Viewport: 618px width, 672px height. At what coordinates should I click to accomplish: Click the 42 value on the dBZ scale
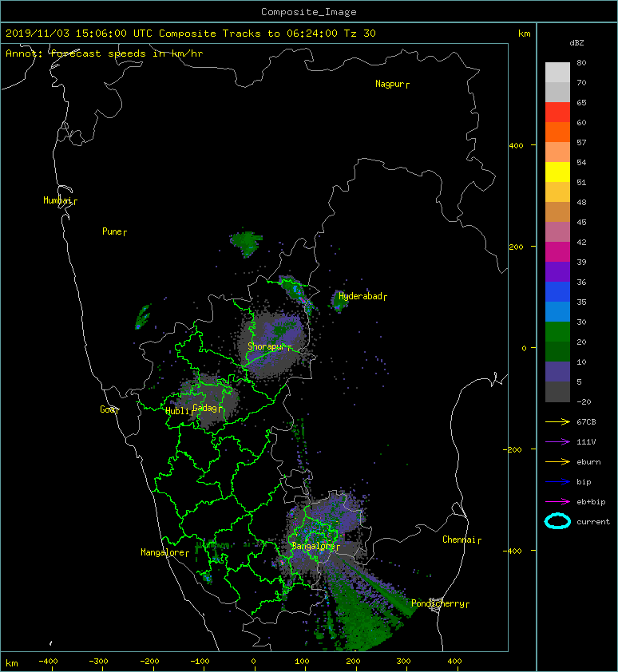coord(581,242)
